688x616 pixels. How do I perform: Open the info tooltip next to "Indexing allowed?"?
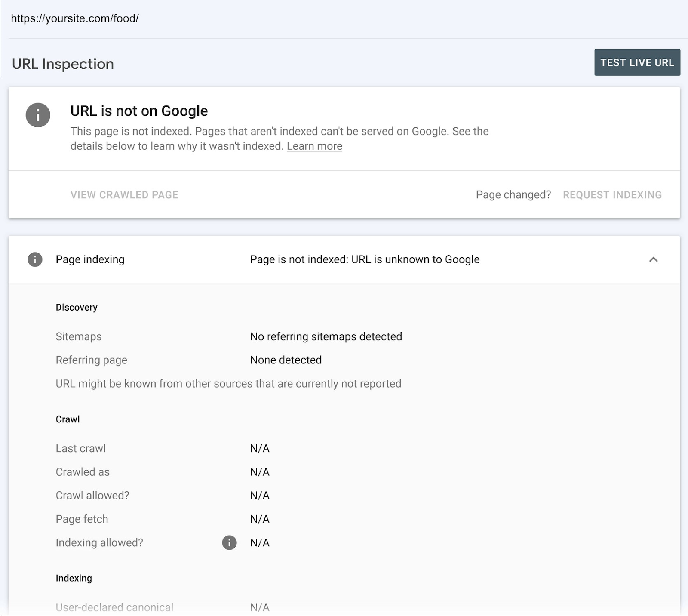[229, 543]
